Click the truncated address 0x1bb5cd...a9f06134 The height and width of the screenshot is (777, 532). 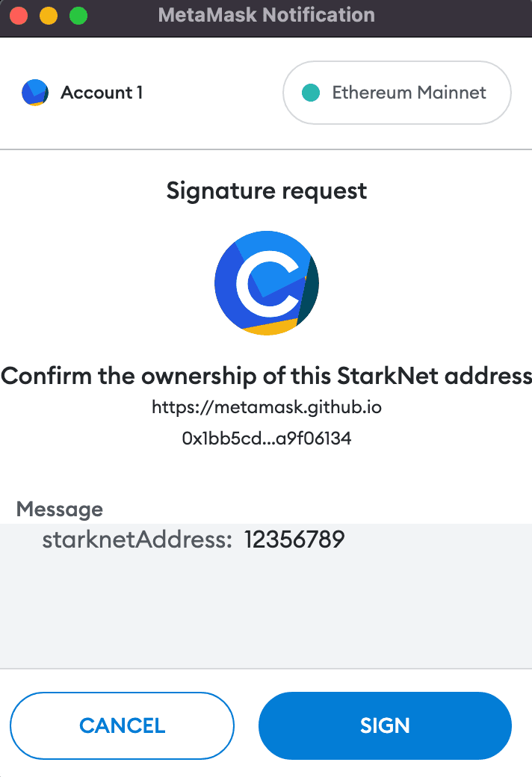pos(267,439)
